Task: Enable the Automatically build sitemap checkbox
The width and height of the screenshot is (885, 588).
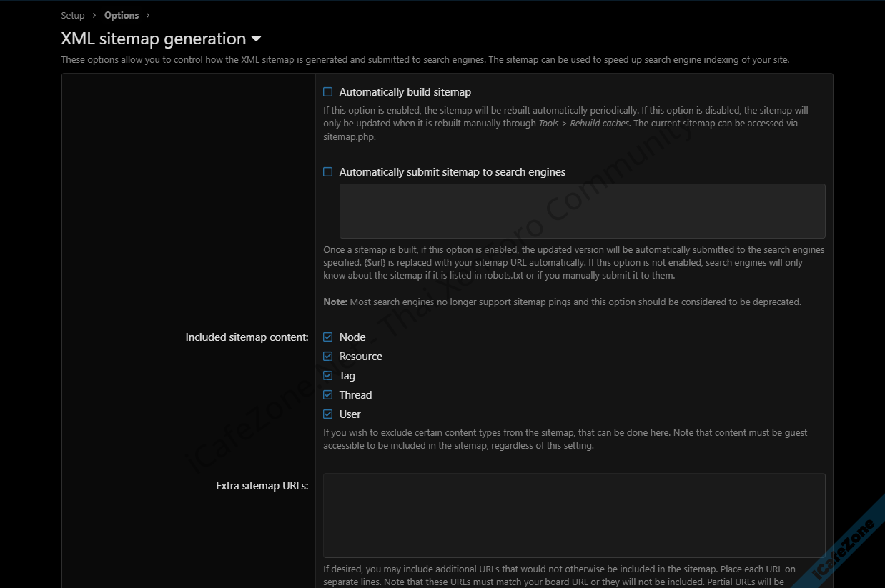Action: pyautogui.click(x=328, y=92)
